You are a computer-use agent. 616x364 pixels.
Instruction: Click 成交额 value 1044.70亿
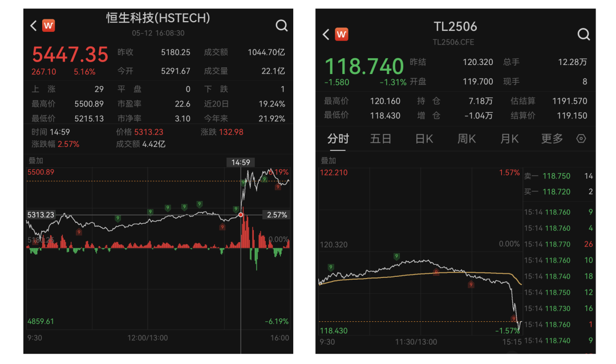pos(266,52)
